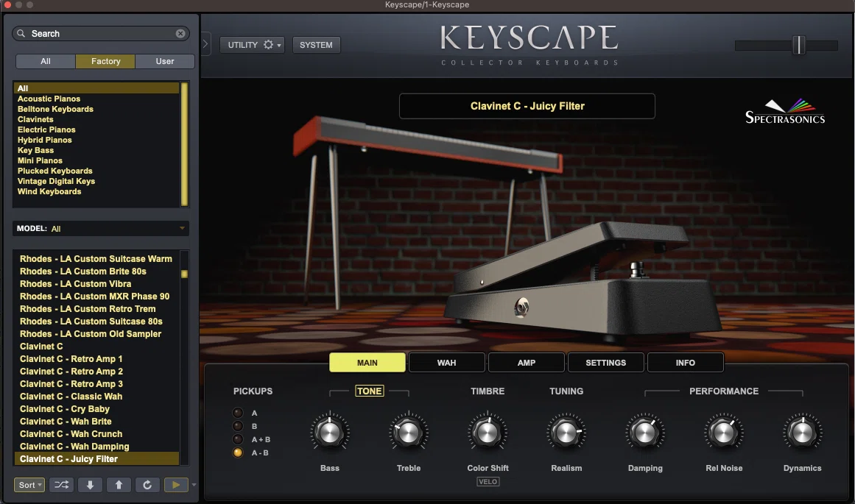Refresh the preset browser list
Screen dimensions: 855x504
[x=147, y=484]
